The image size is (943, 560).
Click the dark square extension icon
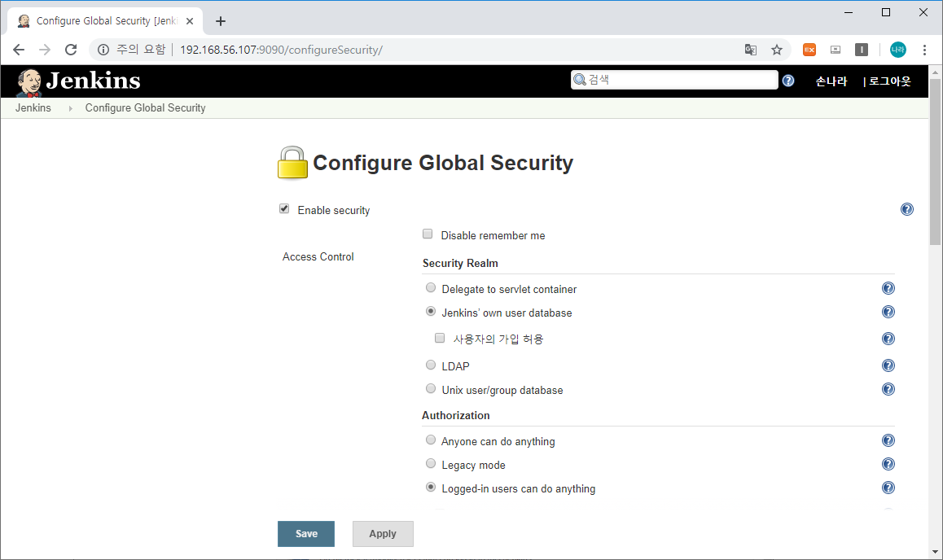coord(862,50)
